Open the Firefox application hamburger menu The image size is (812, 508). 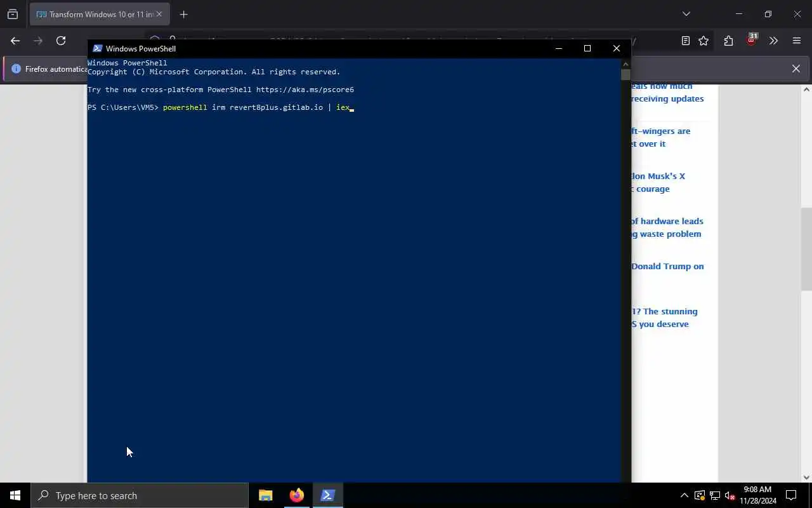pyautogui.click(x=797, y=41)
